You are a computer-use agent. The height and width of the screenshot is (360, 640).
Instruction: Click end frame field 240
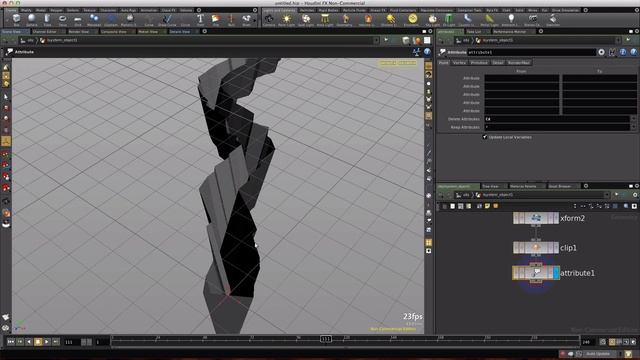point(588,342)
